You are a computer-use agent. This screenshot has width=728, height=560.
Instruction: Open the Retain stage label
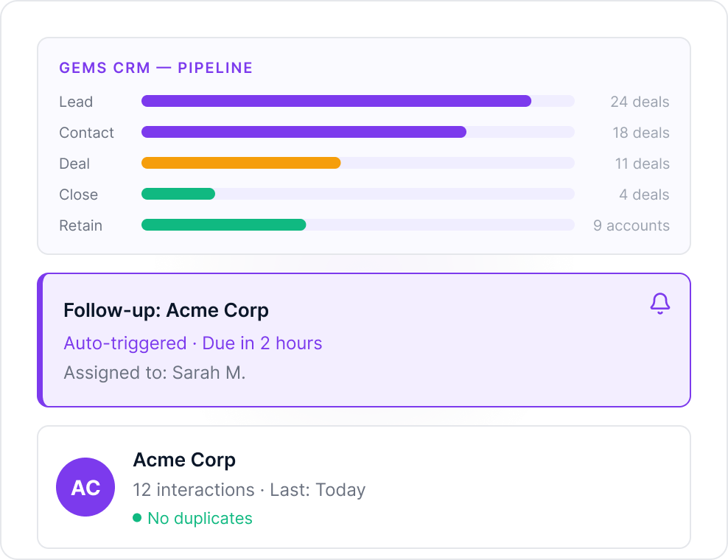[81, 225]
